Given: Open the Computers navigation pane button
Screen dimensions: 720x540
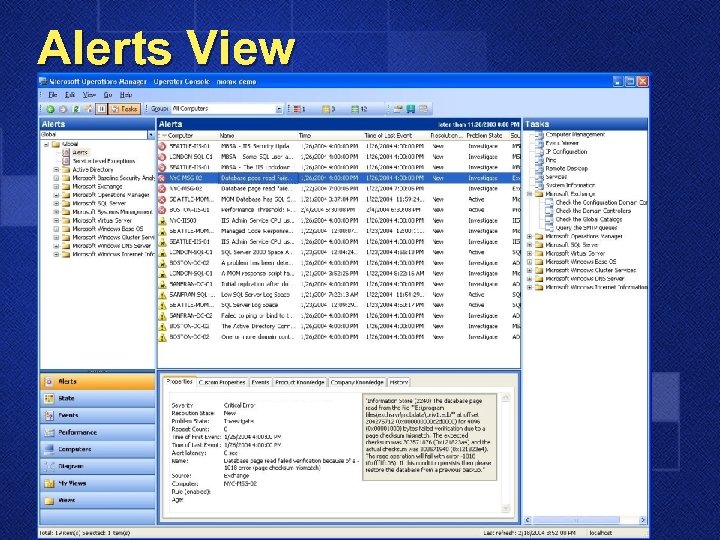Looking at the screenshot, I should pyautogui.click(x=97, y=450).
